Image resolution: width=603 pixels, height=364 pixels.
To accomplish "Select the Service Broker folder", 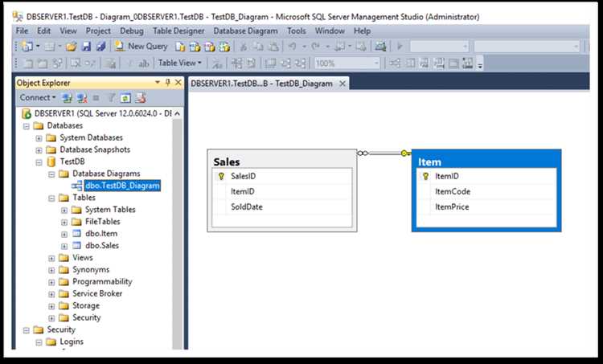I will pyautogui.click(x=97, y=293).
